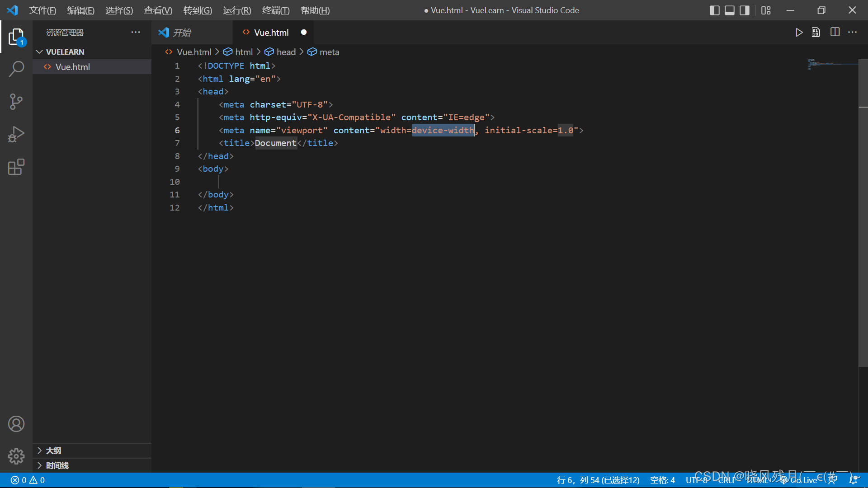
Task: Open the 终端(T) menu
Action: point(275,10)
